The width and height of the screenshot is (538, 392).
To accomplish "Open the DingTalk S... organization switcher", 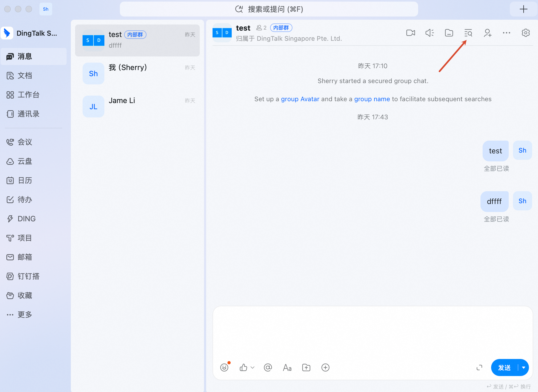I will (x=29, y=33).
